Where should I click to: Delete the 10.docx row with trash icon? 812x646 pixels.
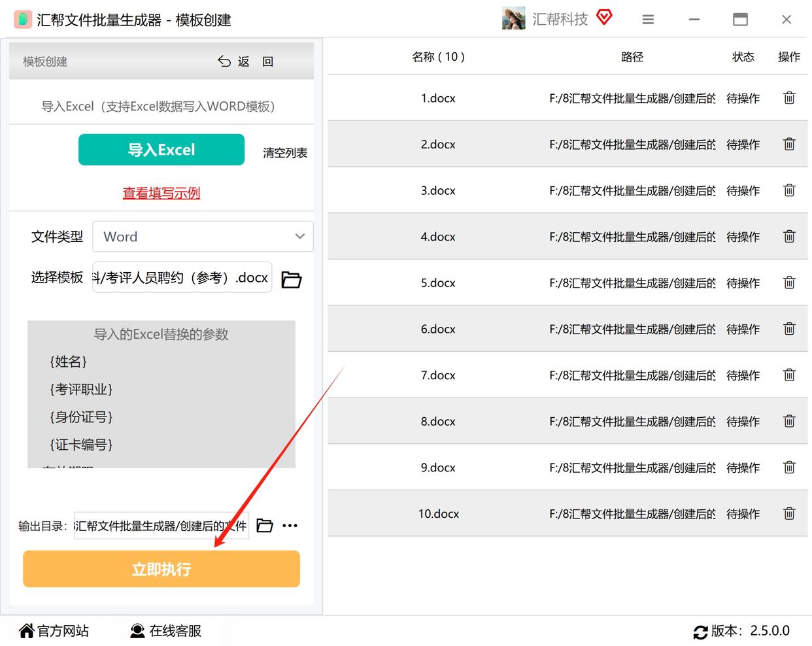pos(789,514)
